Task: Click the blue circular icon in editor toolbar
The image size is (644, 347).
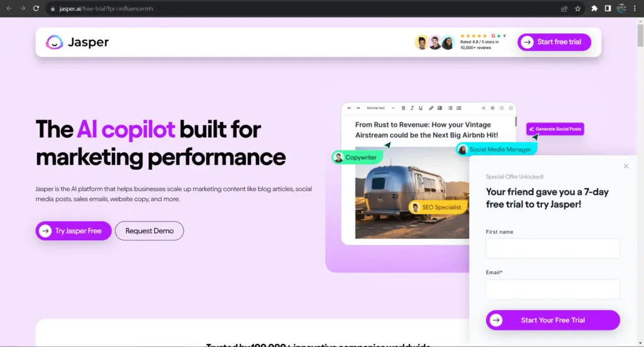Action: (x=492, y=108)
